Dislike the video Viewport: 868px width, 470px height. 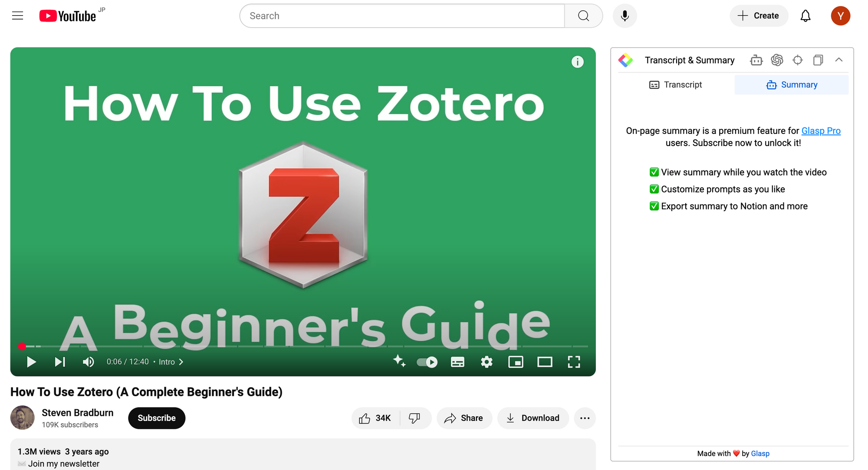[414, 418]
